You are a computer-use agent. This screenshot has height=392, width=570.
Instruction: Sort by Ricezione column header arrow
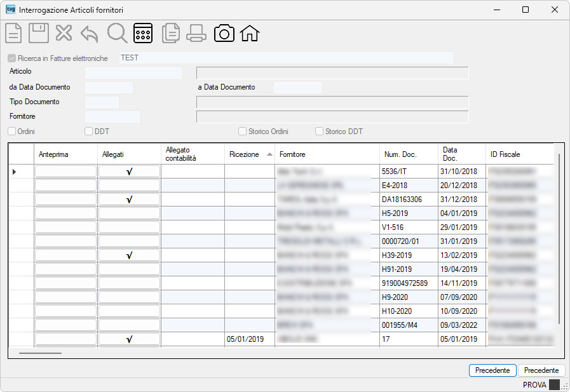269,154
